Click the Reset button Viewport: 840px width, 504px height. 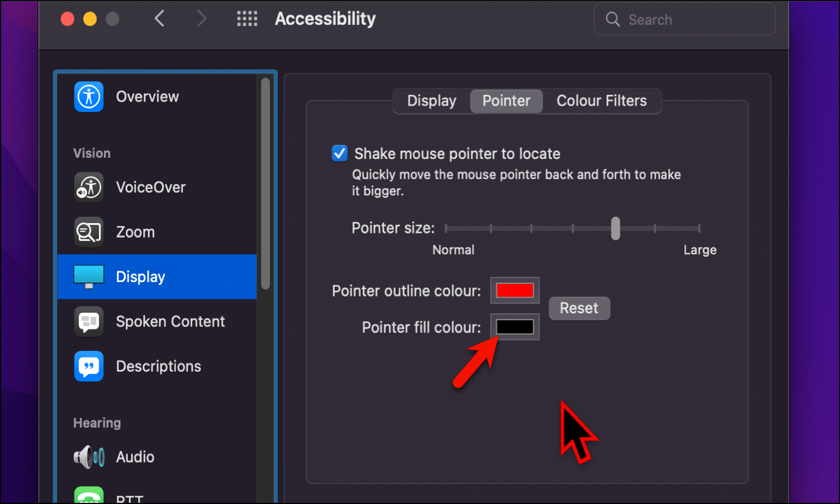tap(579, 308)
